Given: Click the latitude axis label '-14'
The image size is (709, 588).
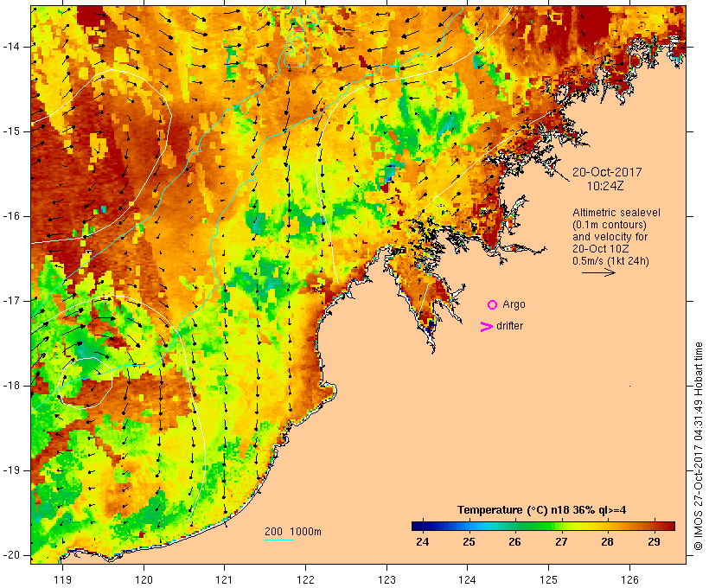Looking at the screenshot, I should coord(11,47).
